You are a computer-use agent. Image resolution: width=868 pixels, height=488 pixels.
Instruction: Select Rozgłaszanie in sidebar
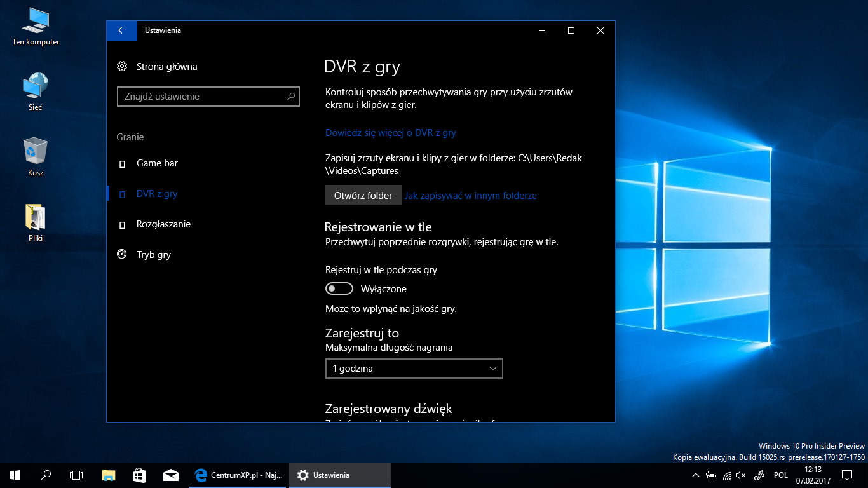[163, 224]
